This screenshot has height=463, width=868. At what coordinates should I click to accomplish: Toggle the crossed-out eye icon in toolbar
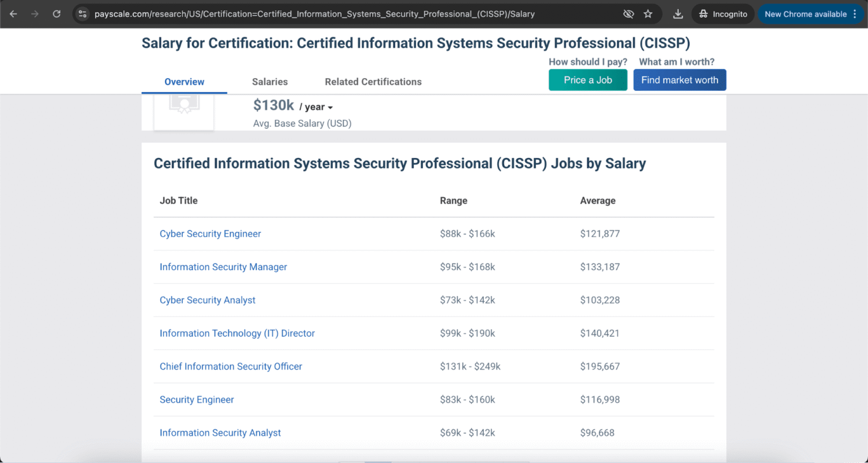[x=628, y=13]
